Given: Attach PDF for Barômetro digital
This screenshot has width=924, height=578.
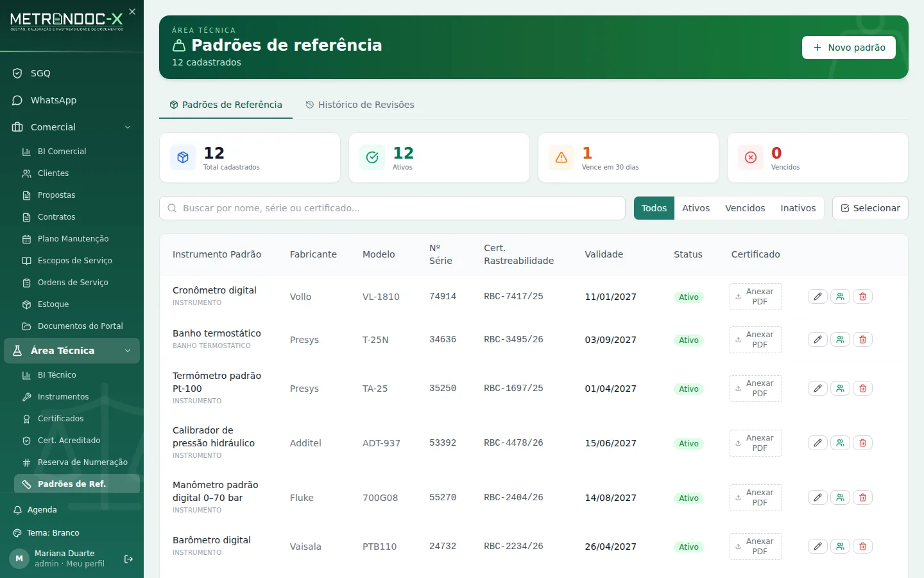Looking at the screenshot, I should point(756,547).
